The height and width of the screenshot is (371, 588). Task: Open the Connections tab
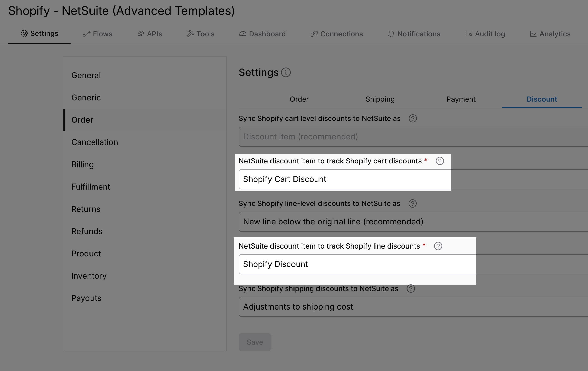click(337, 34)
